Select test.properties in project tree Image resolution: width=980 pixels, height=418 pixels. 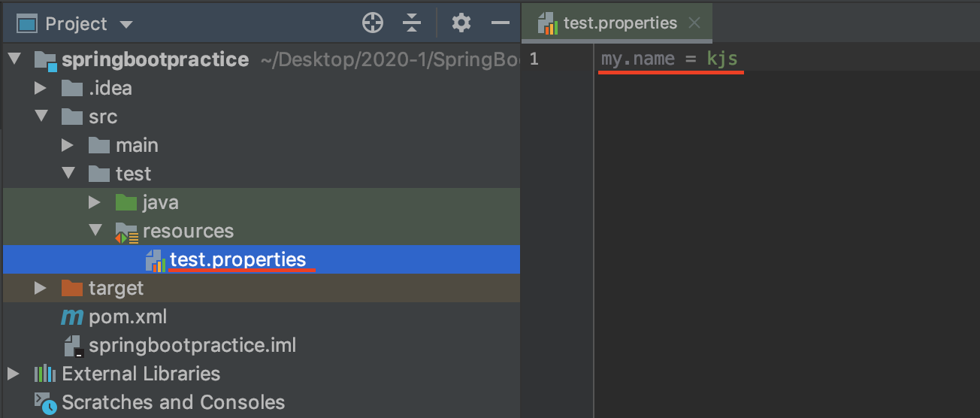237,260
